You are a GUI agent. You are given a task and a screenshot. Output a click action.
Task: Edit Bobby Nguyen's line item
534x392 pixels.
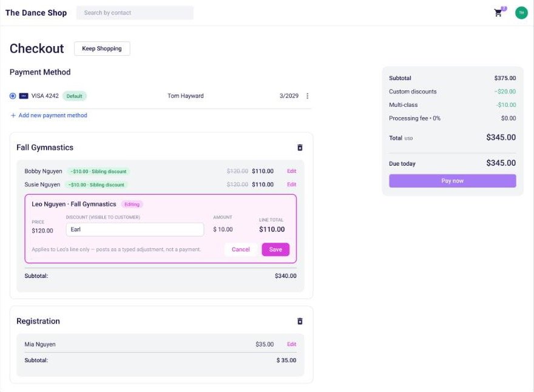click(291, 171)
